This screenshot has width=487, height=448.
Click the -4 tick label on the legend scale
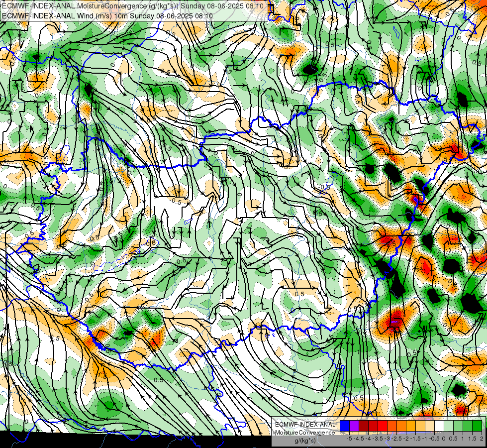tap(368, 439)
